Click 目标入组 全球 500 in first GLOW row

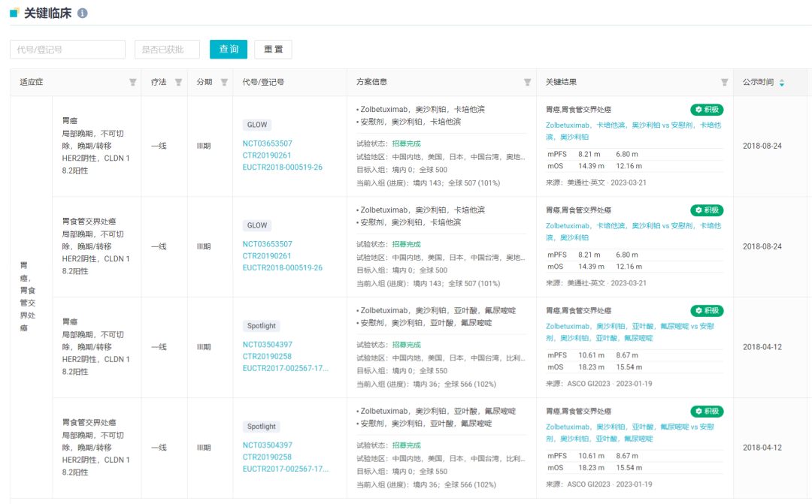coord(434,170)
